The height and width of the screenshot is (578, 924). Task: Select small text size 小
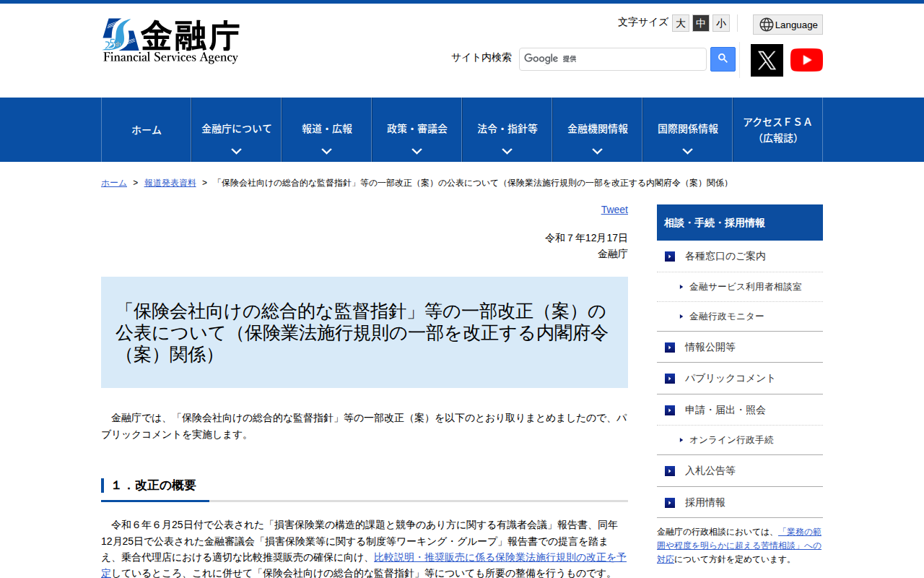tap(720, 23)
